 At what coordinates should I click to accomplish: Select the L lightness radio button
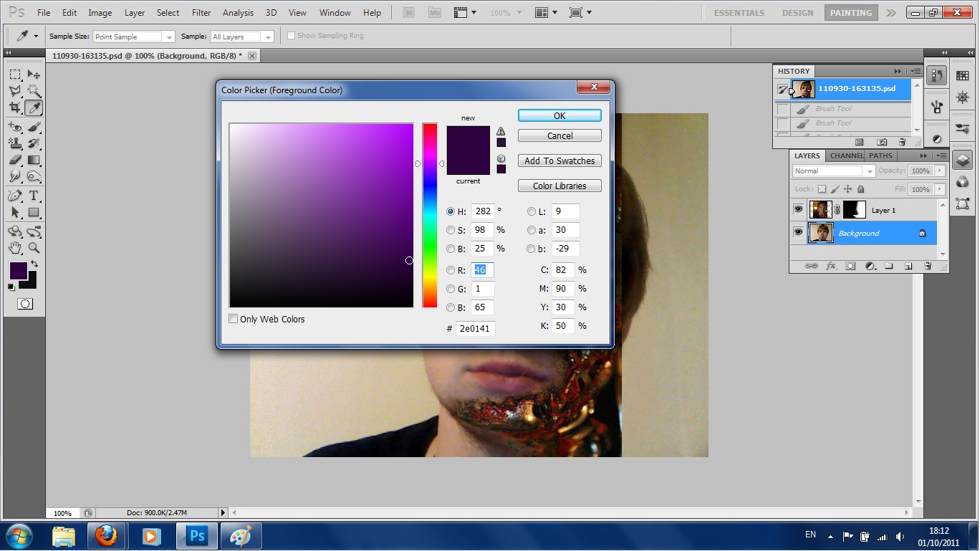tap(532, 211)
